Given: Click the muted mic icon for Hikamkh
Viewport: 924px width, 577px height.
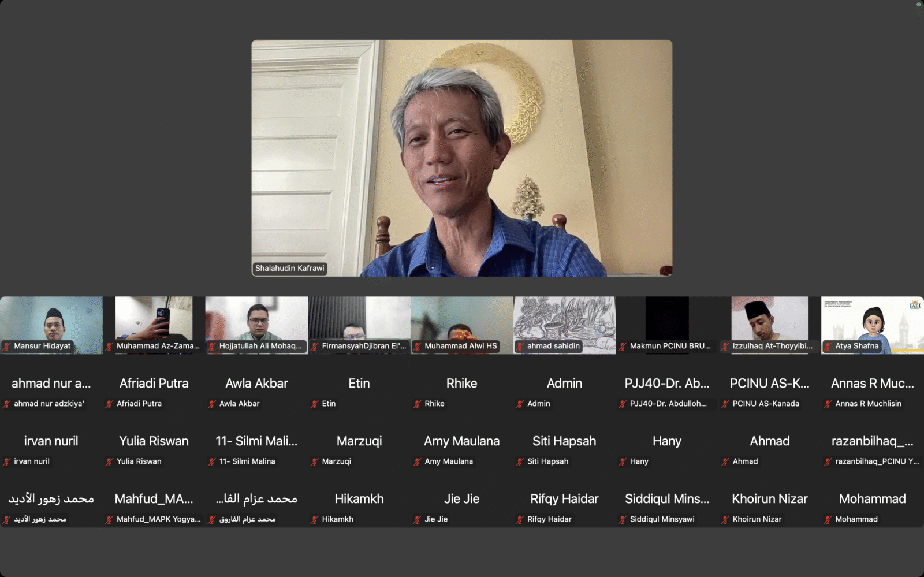Looking at the screenshot, I should click(315, 520).
